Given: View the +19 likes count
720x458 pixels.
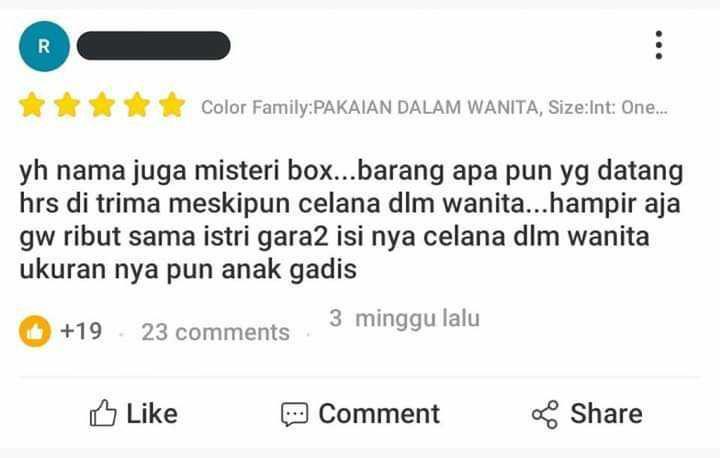Looking at the screenshot, I should pyautogui.click(x=81, y=331).
